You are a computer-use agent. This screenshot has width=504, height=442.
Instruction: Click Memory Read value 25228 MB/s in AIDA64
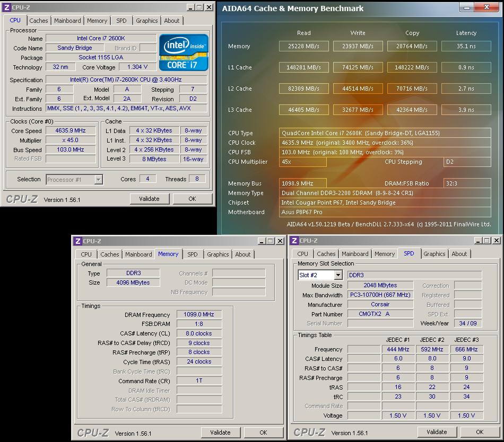point(304,46)
